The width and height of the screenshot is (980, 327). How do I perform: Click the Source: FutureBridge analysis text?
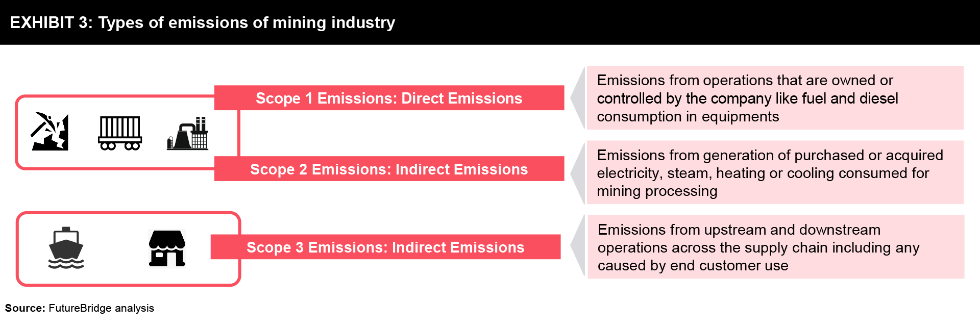pyautogui.click(x=80, y=308)
